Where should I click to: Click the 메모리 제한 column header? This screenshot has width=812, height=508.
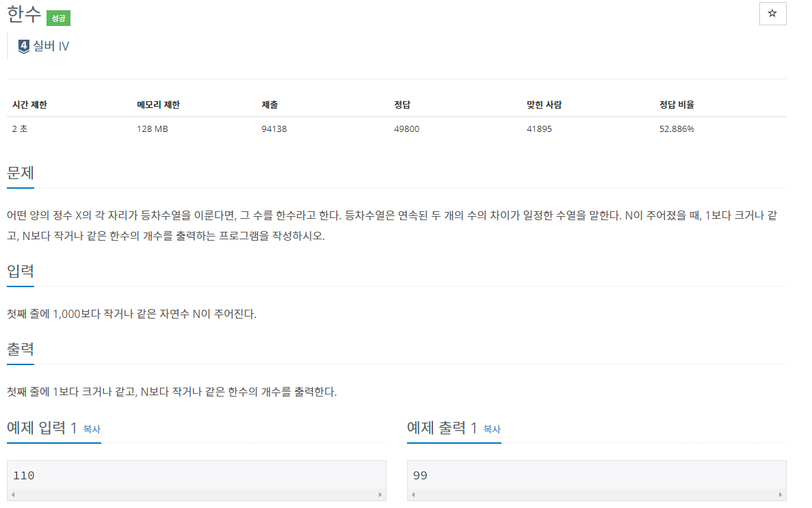coord(158,105)
